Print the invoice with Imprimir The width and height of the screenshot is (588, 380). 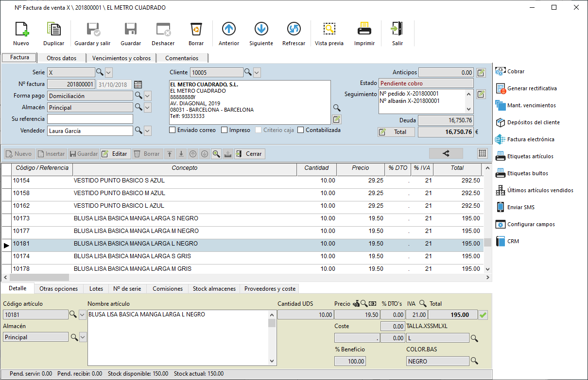pos(364,33)
